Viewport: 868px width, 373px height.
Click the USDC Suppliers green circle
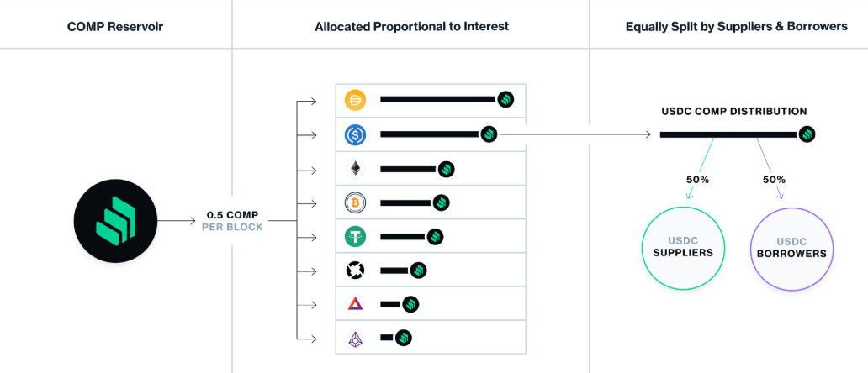[x=683, y=246]
